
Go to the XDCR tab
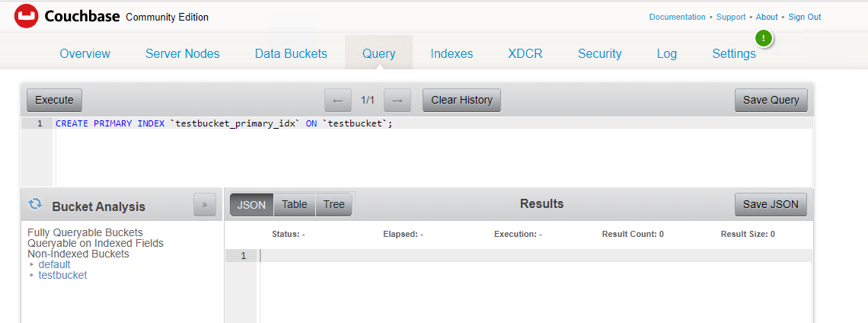[525, 54]
